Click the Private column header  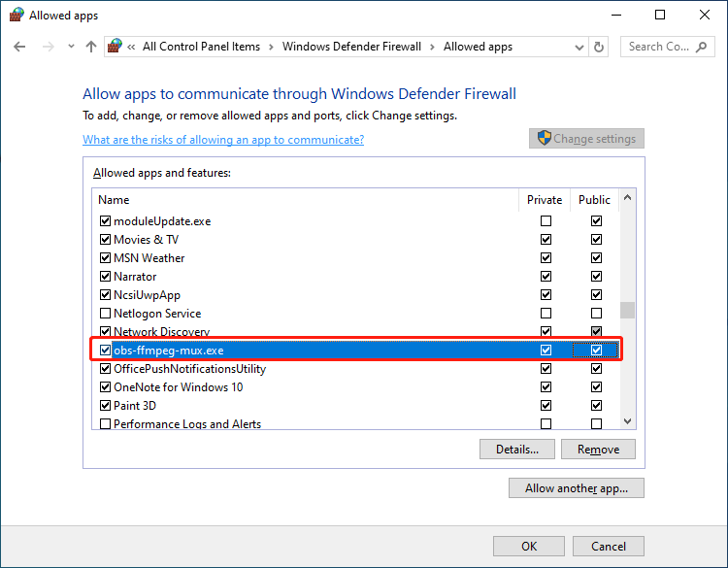pyautogui.click(x=545, y=200)
